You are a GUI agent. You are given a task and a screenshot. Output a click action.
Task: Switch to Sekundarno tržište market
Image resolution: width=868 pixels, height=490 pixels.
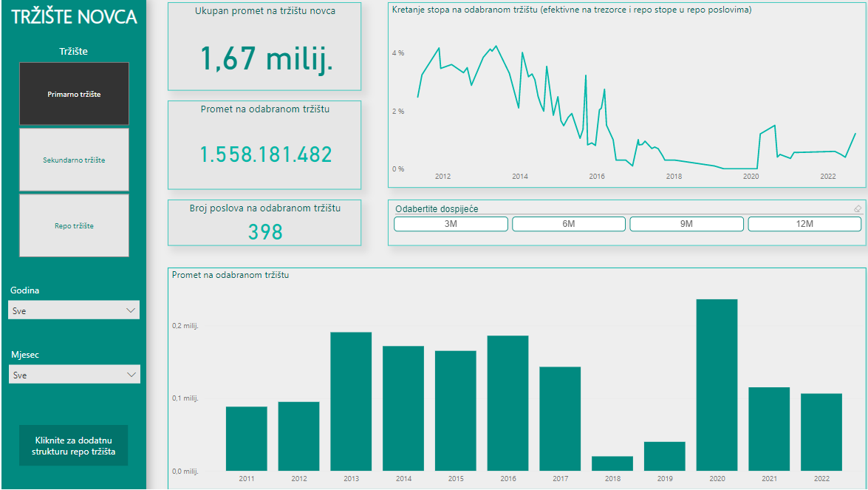[74, 160]
